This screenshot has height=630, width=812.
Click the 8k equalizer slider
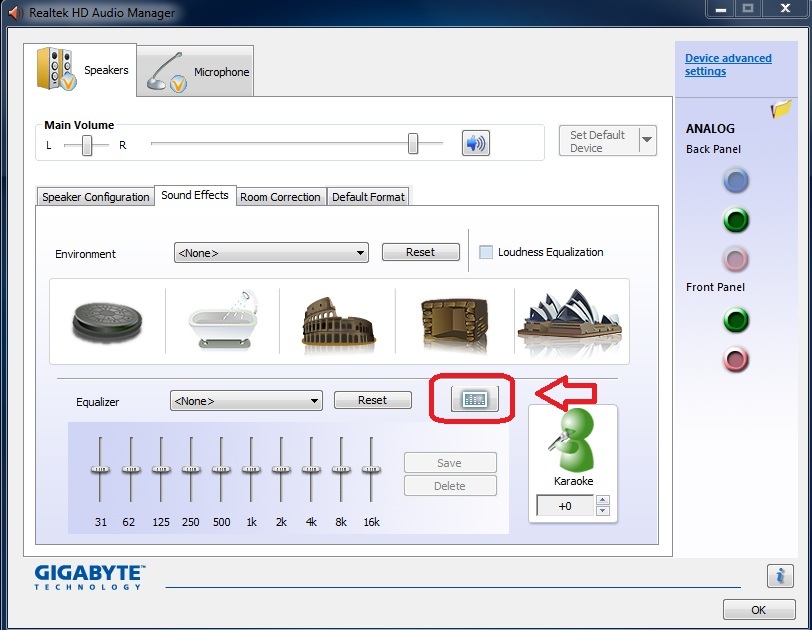[x=341, y=470]
